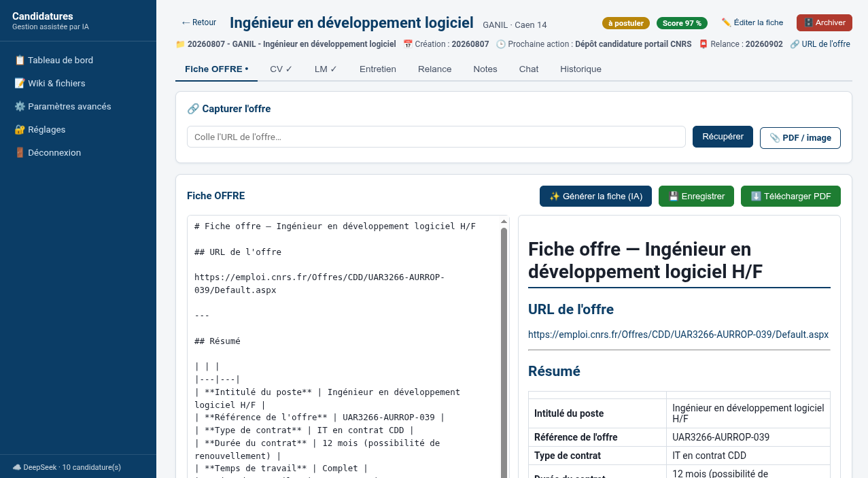Switch to the CV tab

pos(281,69)
